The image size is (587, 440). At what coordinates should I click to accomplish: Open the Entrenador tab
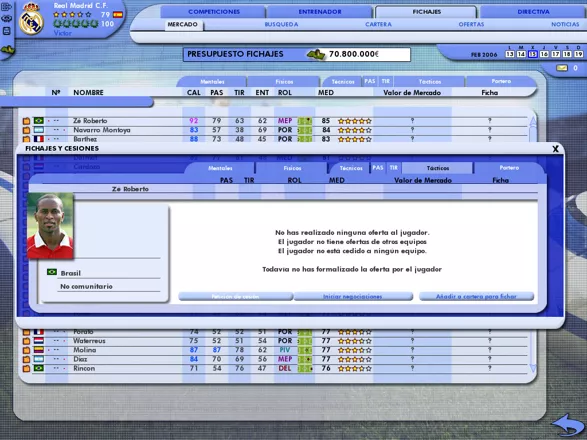320,12
